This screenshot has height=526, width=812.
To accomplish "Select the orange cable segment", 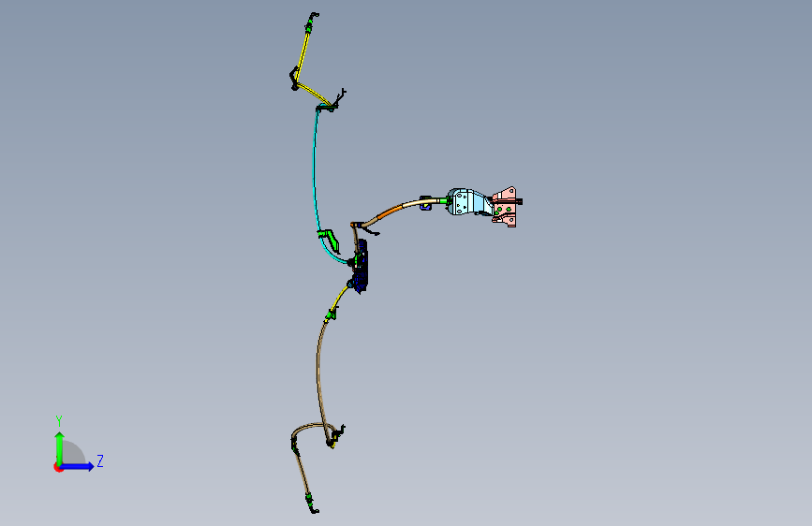I will coord(391,211).
